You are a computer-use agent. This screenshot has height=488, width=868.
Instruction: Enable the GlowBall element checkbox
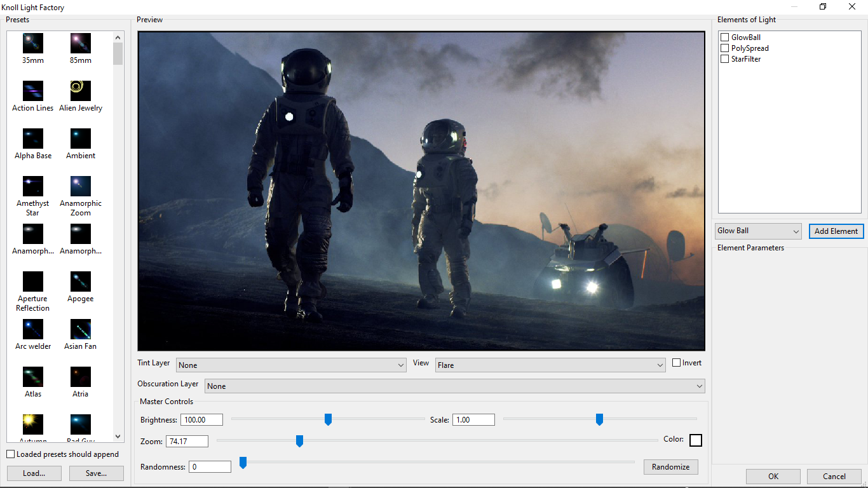(x=724, y=37)
